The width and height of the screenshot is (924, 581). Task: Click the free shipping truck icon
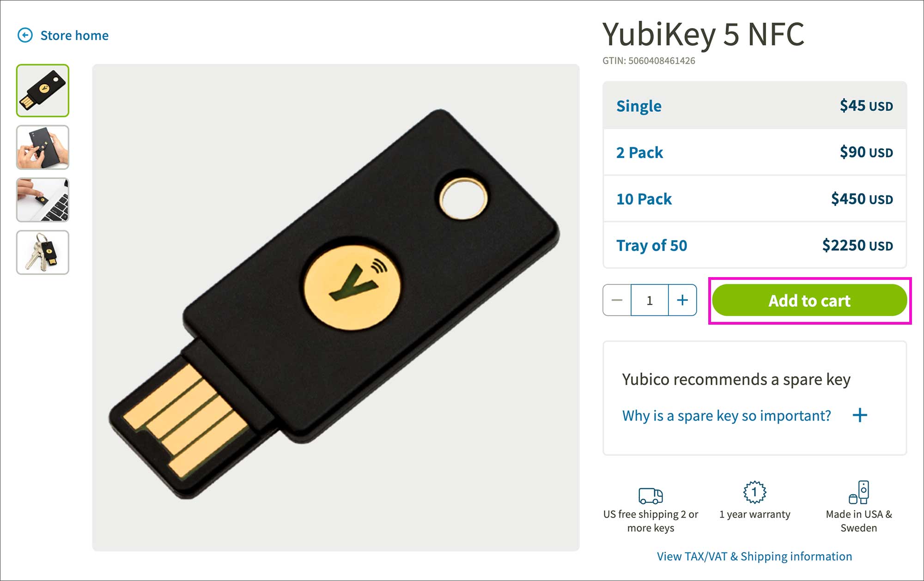pyautogui.click(x=650, y=496)
